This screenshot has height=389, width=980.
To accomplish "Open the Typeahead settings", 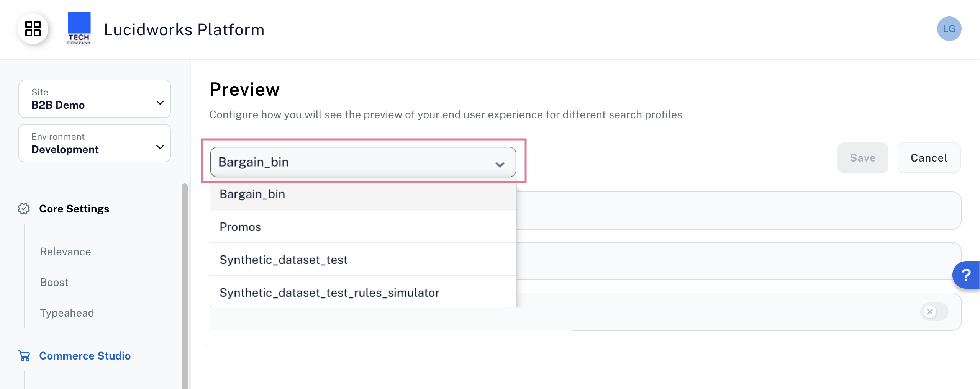I will (67, 313).
